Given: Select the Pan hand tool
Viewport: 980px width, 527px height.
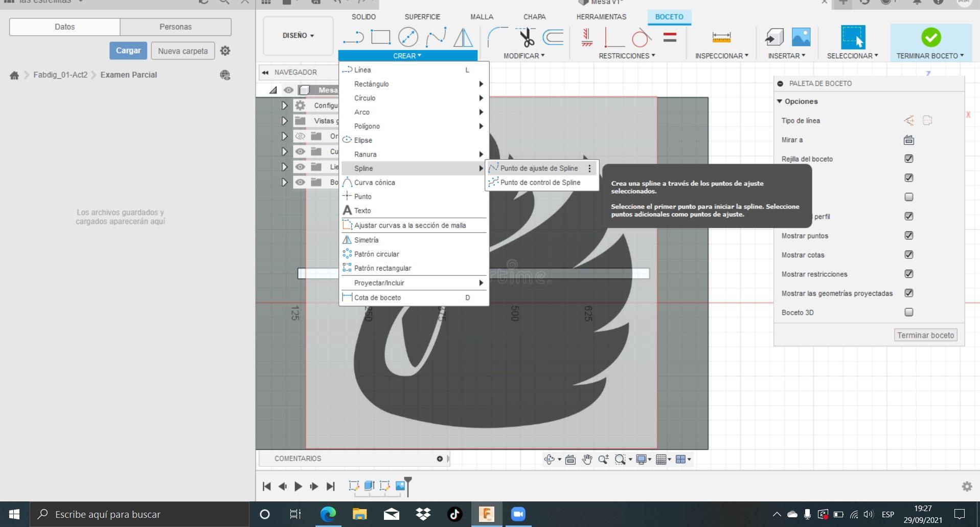Looking at the screenshot, I should [587, 459].
